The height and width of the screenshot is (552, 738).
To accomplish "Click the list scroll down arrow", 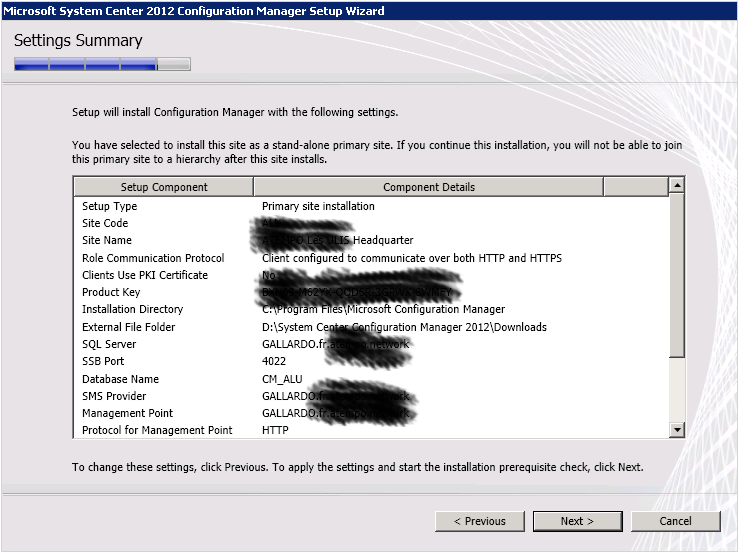I will [x=677, y=429].
